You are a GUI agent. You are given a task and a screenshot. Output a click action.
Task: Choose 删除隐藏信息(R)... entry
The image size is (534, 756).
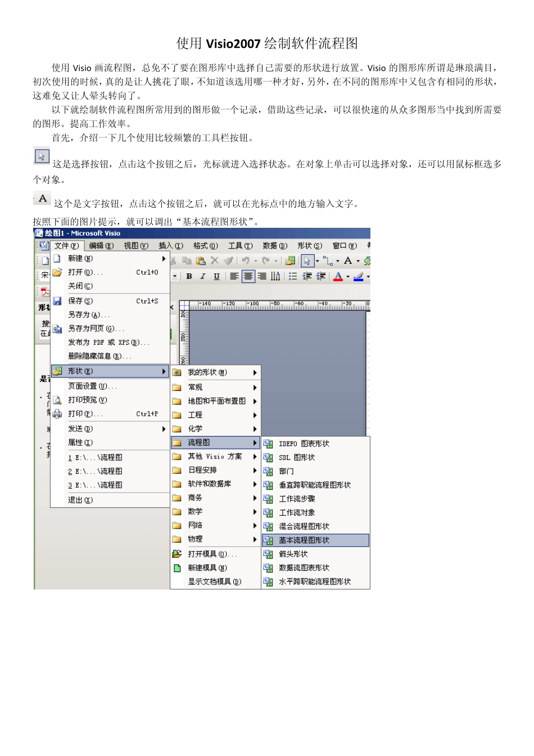click(110, 356)
